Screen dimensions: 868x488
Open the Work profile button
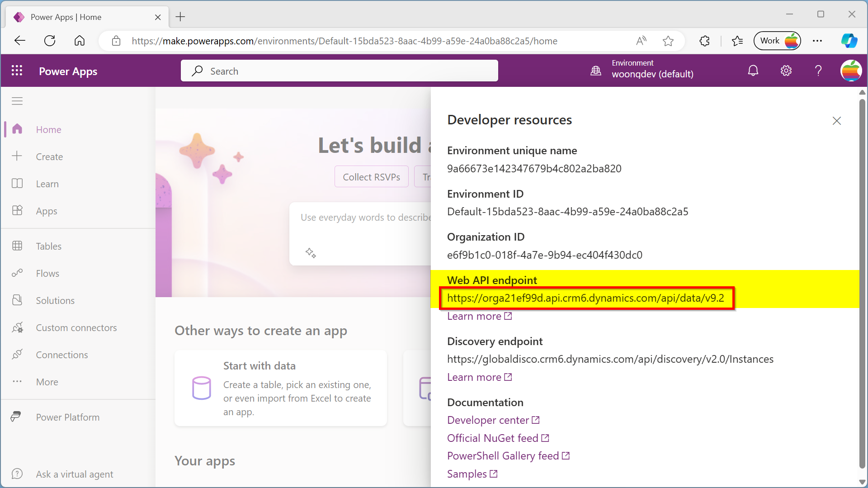coord(777,41)
